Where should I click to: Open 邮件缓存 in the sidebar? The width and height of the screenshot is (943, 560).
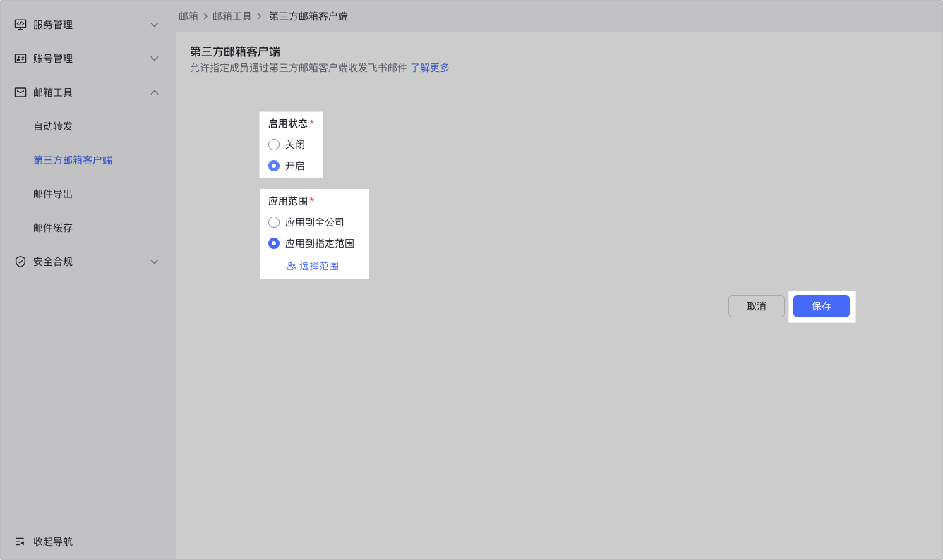[x=53, y=228]
